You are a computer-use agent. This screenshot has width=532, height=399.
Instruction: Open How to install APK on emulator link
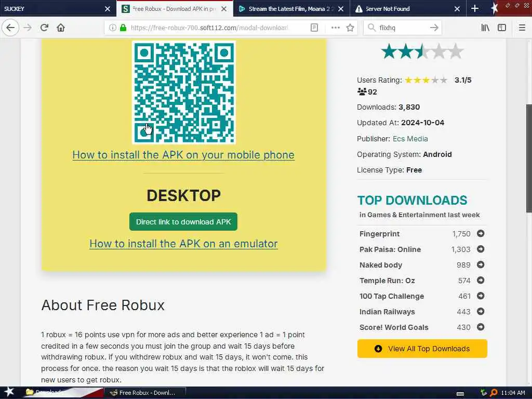coord(183,244)
